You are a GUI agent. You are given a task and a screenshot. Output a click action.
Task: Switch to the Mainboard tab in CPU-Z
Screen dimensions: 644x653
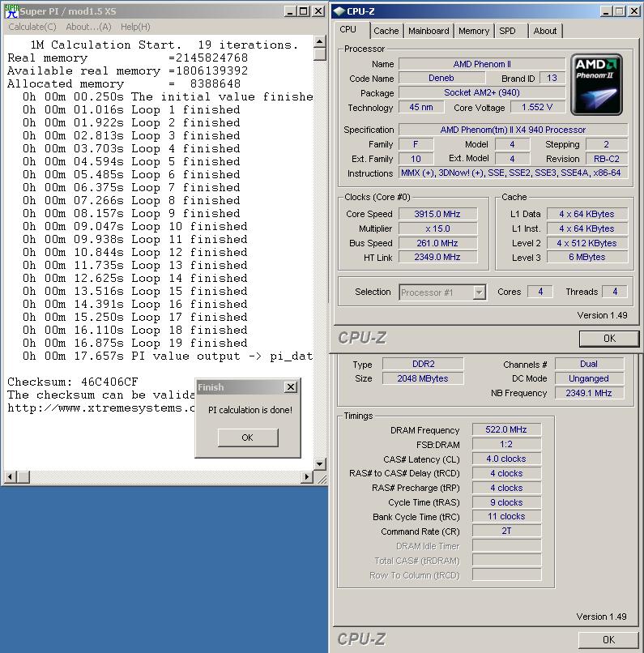click(x=429, y=31)
